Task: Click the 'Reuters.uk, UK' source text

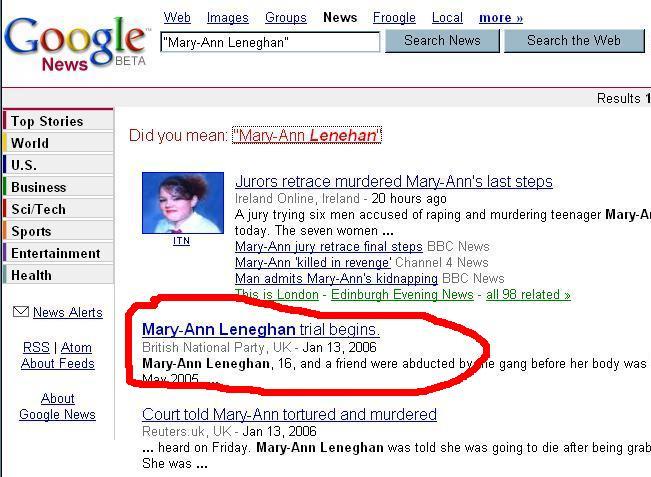Action: click(186, 431)
